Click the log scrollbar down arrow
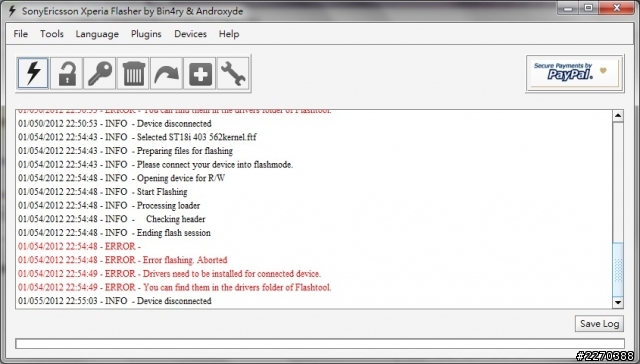The width and height of the screenshot is (640, 364). (618, 302)
